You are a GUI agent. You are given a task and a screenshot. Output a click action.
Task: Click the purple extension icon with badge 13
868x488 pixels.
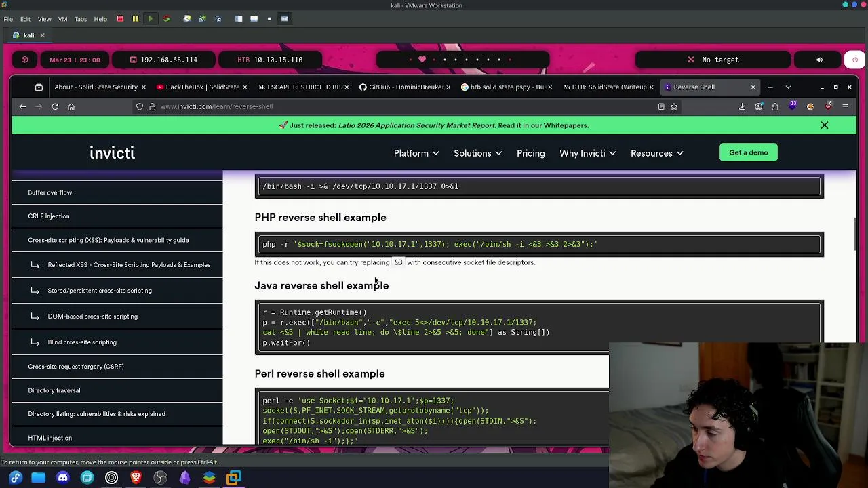tap(793, 106)
